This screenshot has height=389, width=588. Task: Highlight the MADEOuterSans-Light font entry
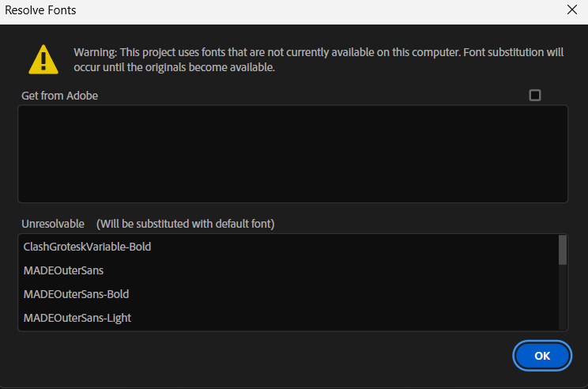pos(77,318)
